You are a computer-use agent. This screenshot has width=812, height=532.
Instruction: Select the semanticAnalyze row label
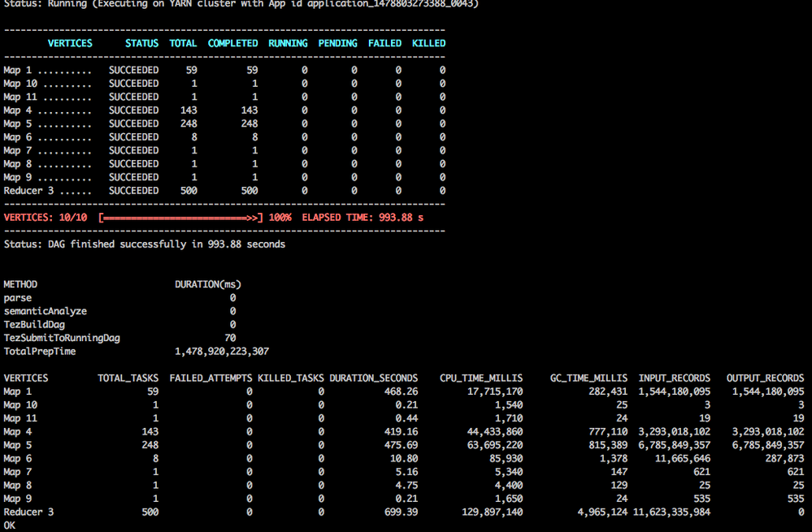pos(45,311)
